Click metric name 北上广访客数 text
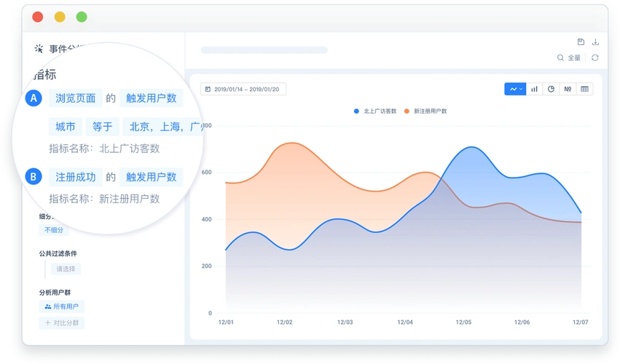620x364 pixels. click(x=129, y=149)
